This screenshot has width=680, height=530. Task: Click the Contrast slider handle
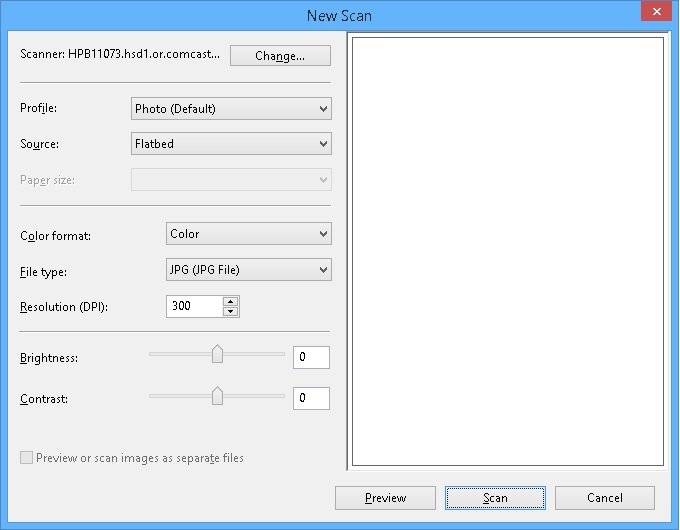point(217,396)
